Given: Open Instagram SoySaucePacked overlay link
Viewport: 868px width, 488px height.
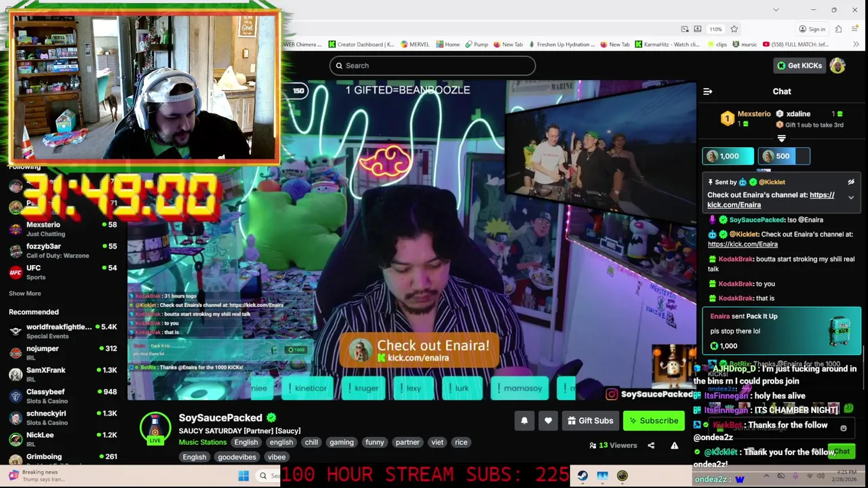Looking at the screenshot, I should [649, 394].
